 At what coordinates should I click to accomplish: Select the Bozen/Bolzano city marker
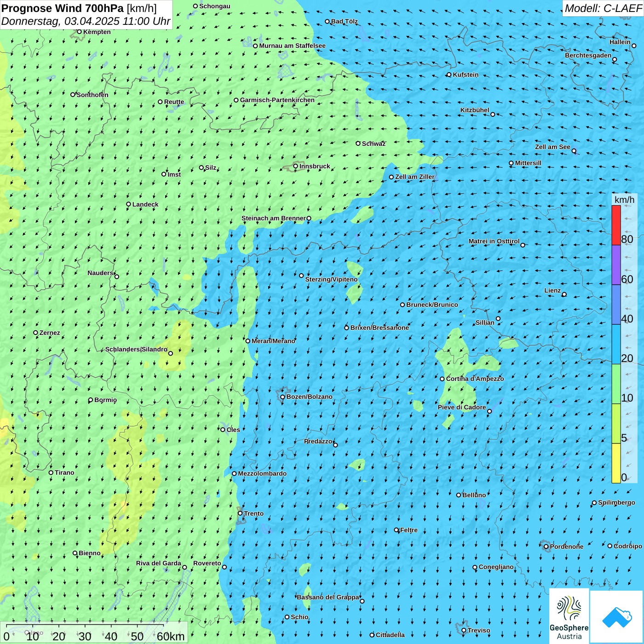(283, 397)
